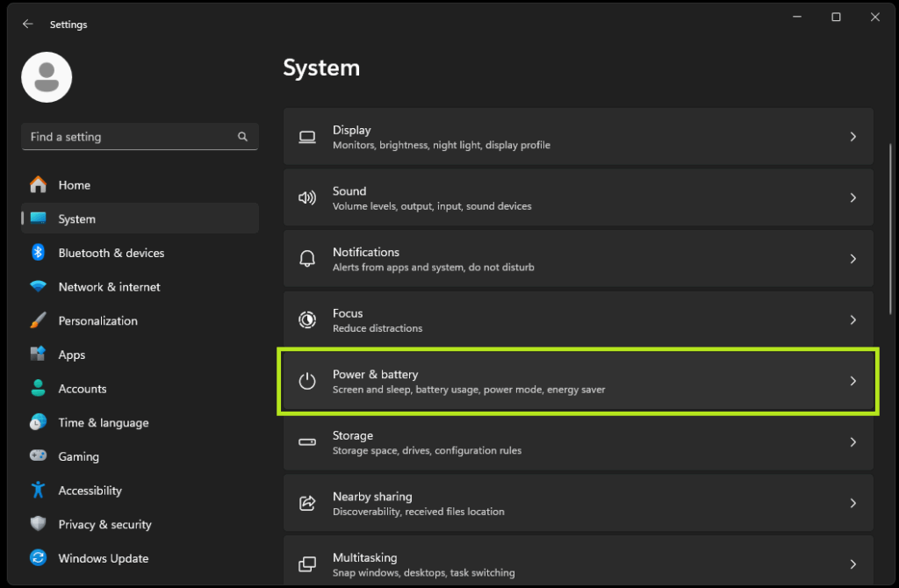Open Storage title text
The height and width of the screenshot is (588, 899).
[353, 435]
